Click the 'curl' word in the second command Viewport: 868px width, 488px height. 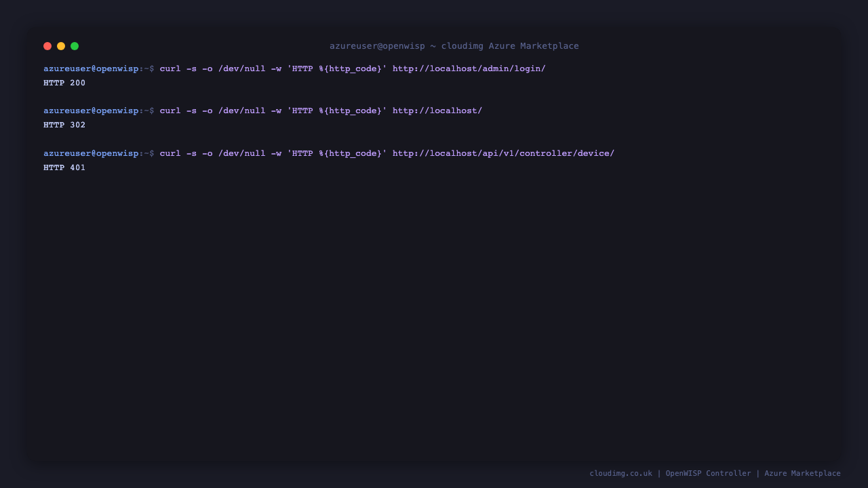click(170, 110)
